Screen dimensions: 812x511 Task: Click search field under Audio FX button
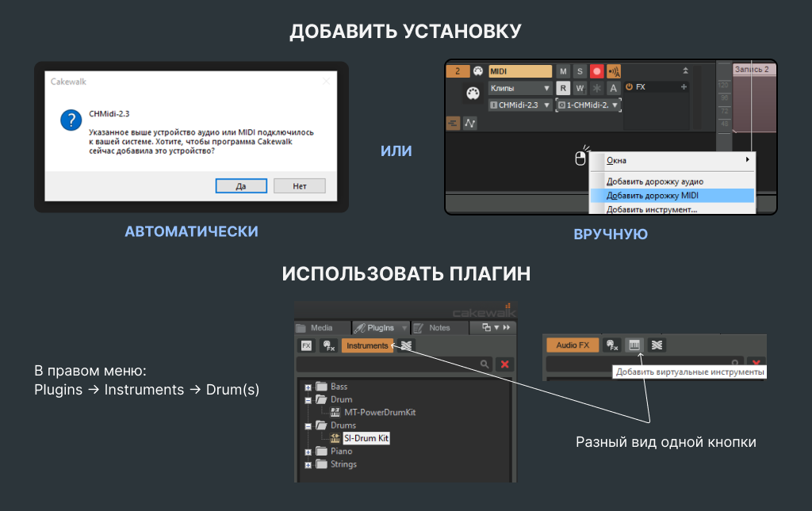pos(644,363)
